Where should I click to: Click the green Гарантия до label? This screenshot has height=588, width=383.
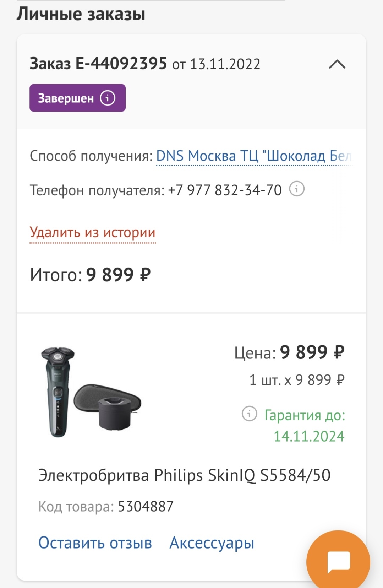[x=305, y=415]
